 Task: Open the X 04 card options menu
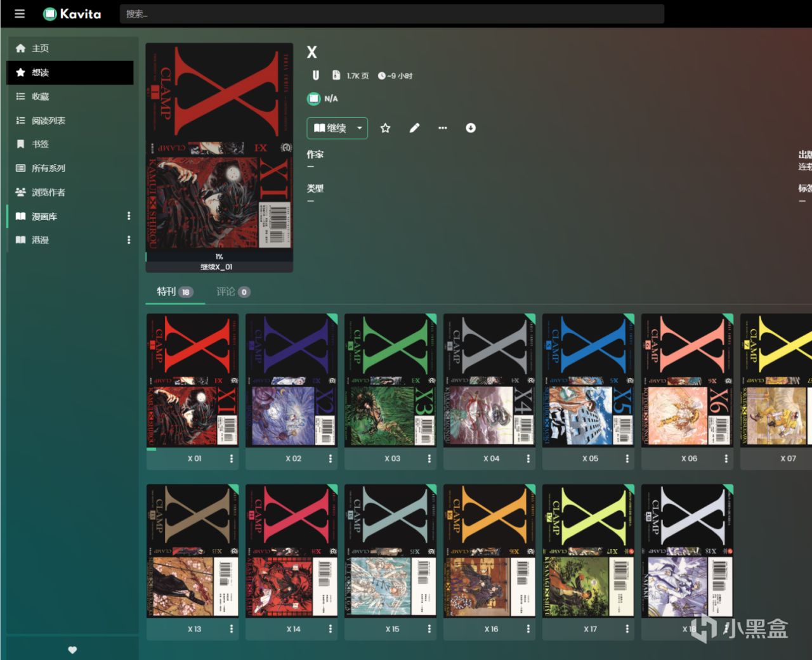pyautogui.click(x=528, y=458)
